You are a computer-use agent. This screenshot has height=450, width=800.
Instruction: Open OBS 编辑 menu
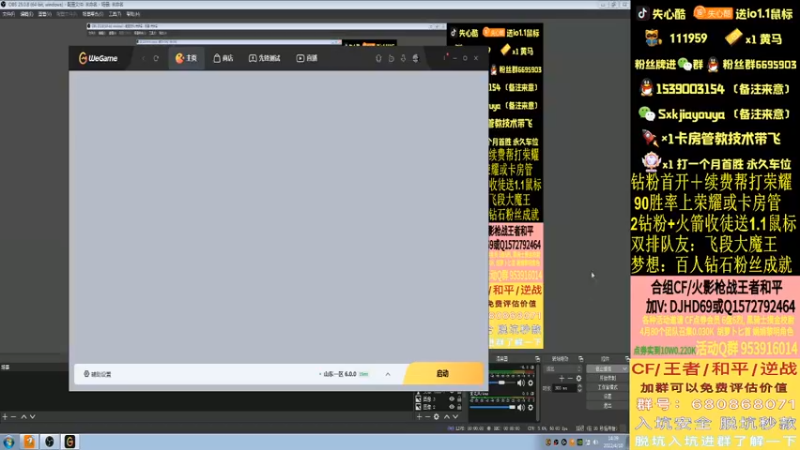point(26,14)
